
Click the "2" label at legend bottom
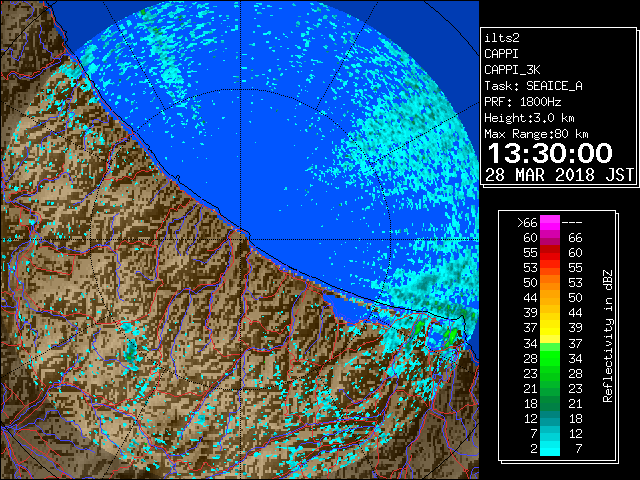(534, 449)
